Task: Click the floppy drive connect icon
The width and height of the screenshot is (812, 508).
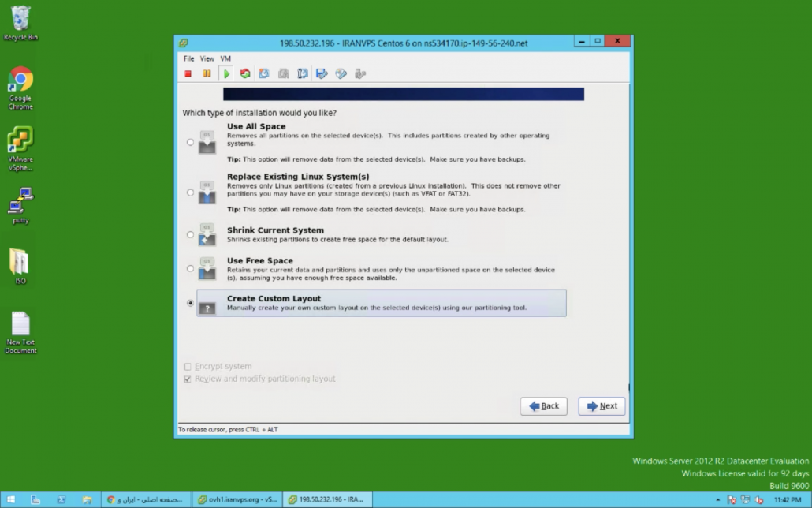Action: (x=322, y=73)
